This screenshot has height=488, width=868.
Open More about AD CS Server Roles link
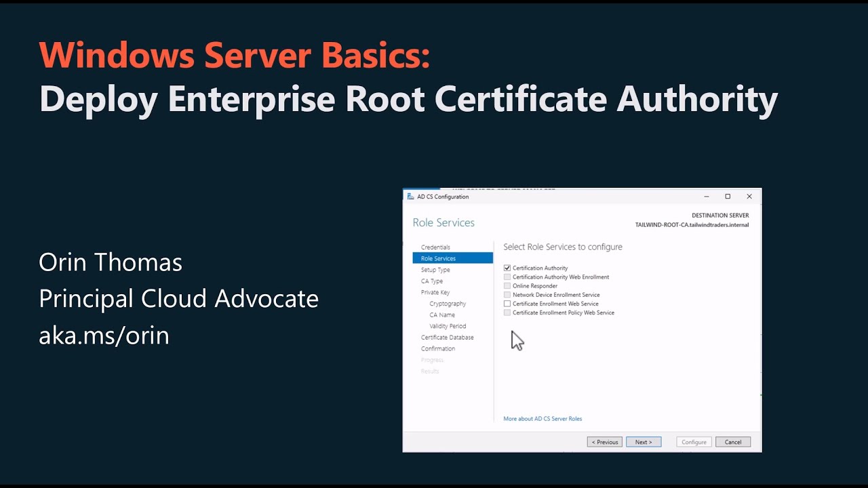click(542, 419)
